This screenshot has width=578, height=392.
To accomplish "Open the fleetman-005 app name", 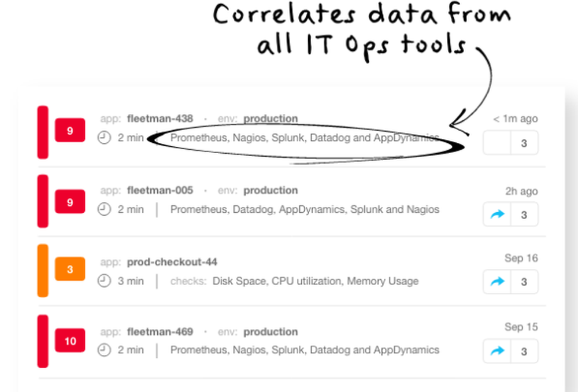I will pyautogui.click(x=160, y=190).
